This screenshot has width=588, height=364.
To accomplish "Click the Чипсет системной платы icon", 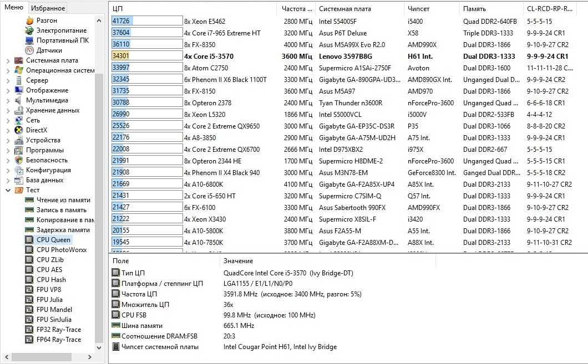I will [116, 347].
